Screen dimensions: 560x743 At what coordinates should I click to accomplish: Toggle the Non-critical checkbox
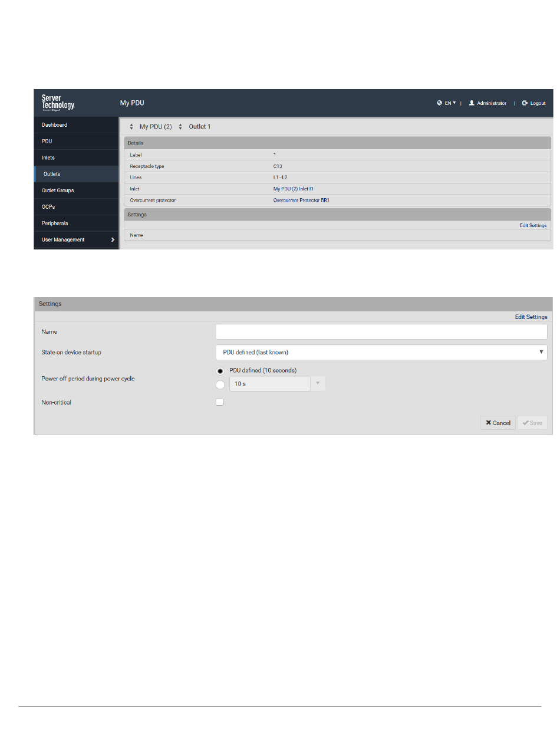220,402
